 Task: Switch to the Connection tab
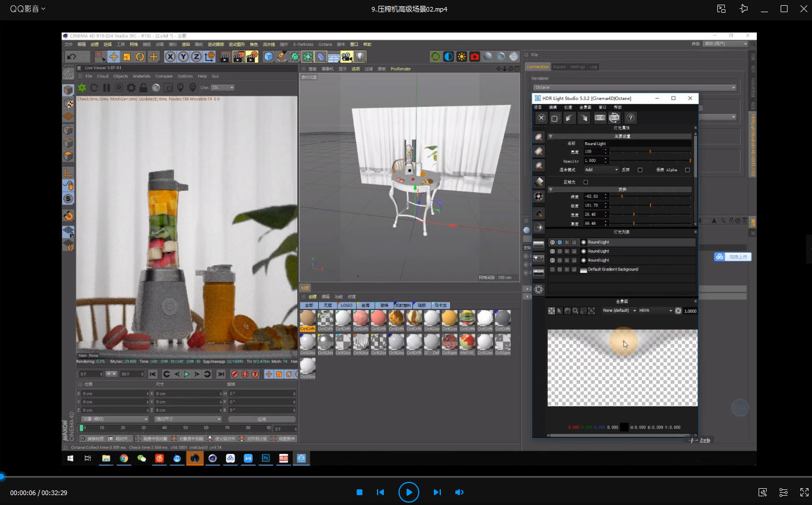(x=538, y=67)
